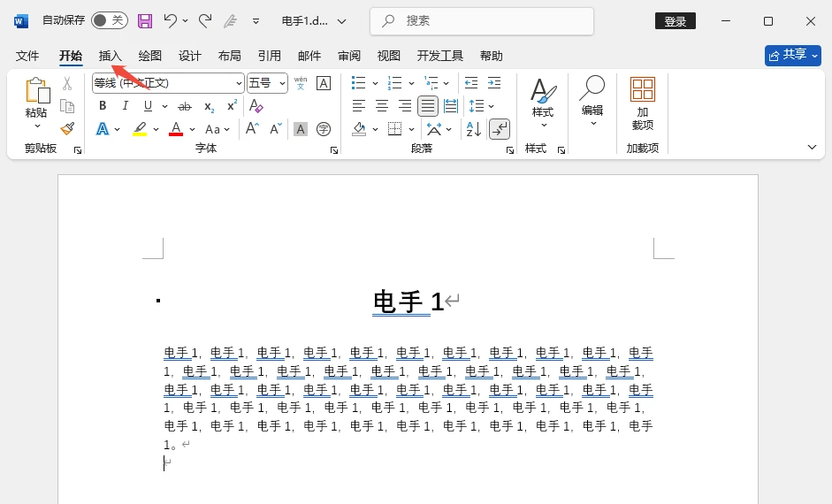Click the Sort A-Z icon

(474, 129)
